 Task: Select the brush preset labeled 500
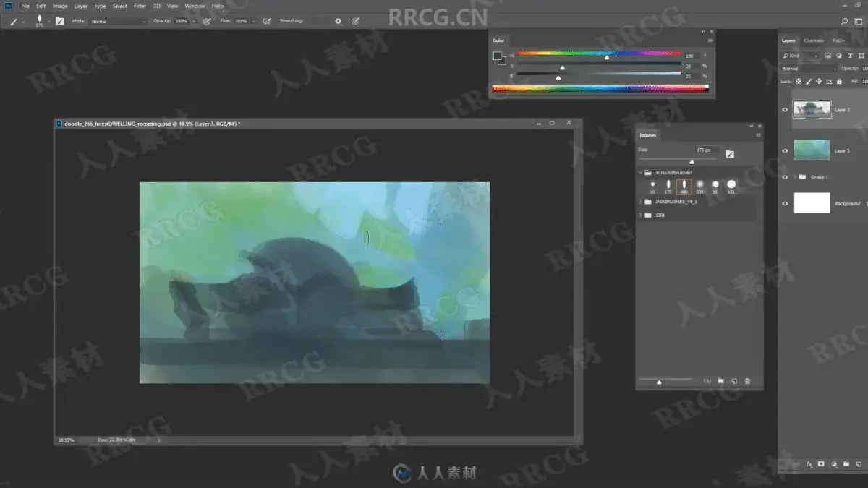point(699,187)
